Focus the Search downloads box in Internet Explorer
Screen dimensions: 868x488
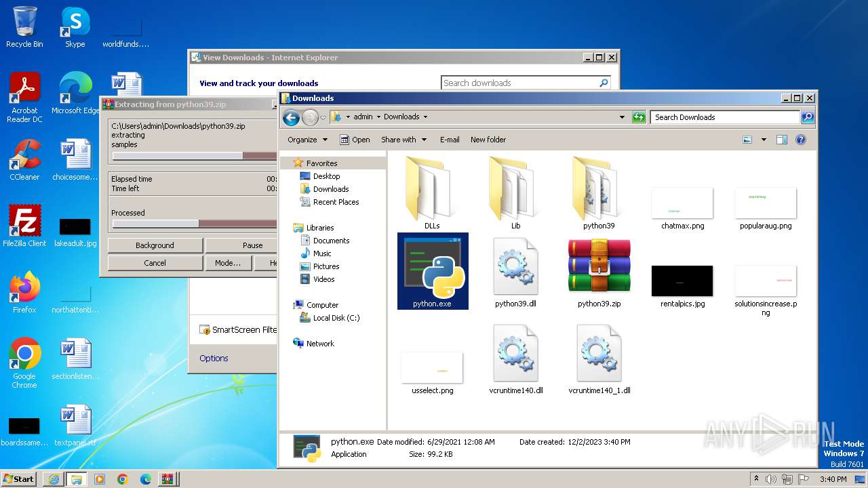click(x=526, y=83)
